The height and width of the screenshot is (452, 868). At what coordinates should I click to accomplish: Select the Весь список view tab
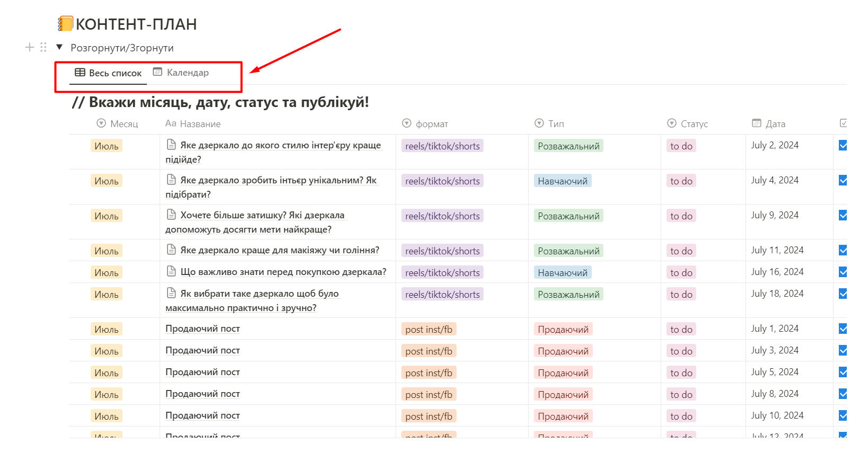109,73
